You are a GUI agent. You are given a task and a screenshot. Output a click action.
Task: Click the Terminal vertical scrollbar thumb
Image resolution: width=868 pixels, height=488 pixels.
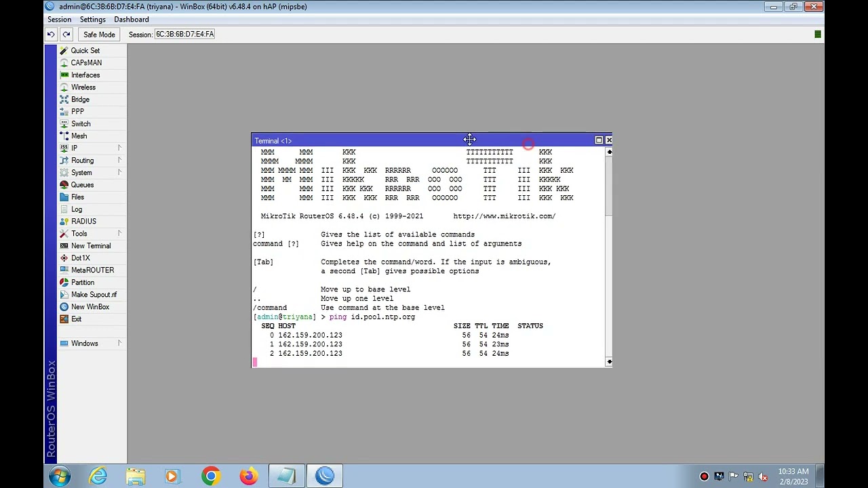pos(609,186)
